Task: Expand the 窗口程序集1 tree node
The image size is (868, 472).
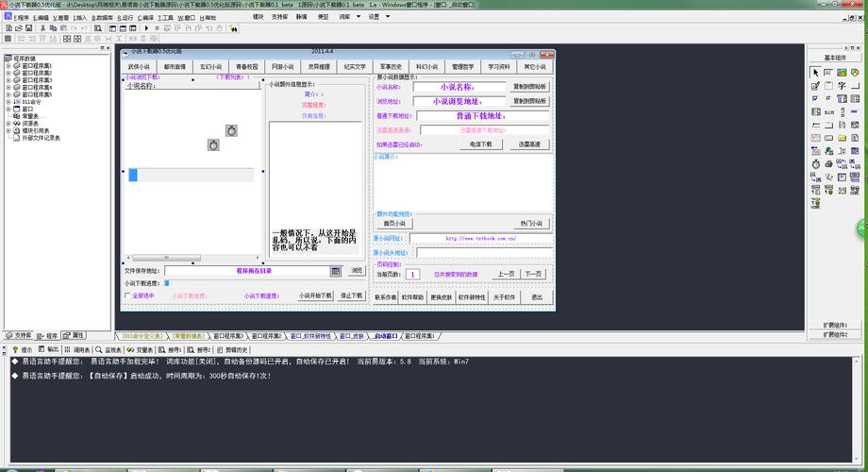Action: 8,65
